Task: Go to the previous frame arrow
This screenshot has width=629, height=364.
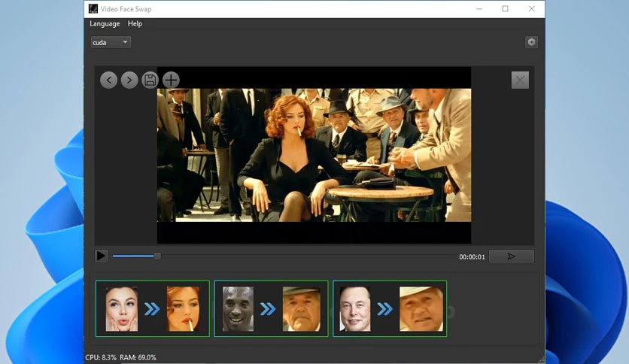Action: [x=108, y=80]
